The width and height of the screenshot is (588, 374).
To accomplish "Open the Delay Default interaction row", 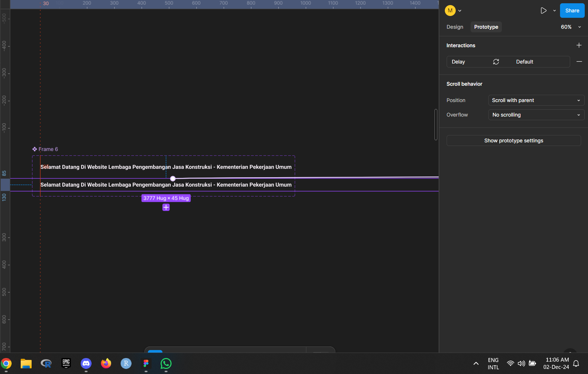I will (508, 62).
